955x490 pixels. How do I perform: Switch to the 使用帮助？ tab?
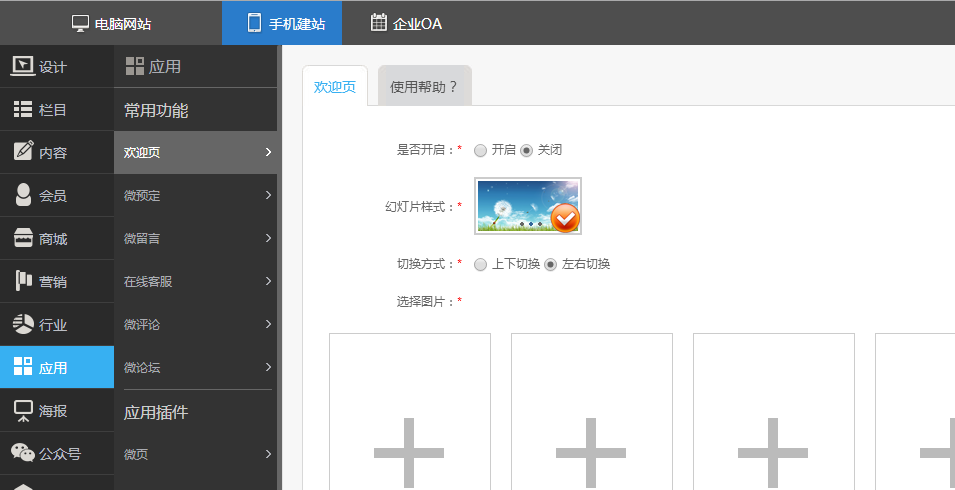(x=424, y=87)
